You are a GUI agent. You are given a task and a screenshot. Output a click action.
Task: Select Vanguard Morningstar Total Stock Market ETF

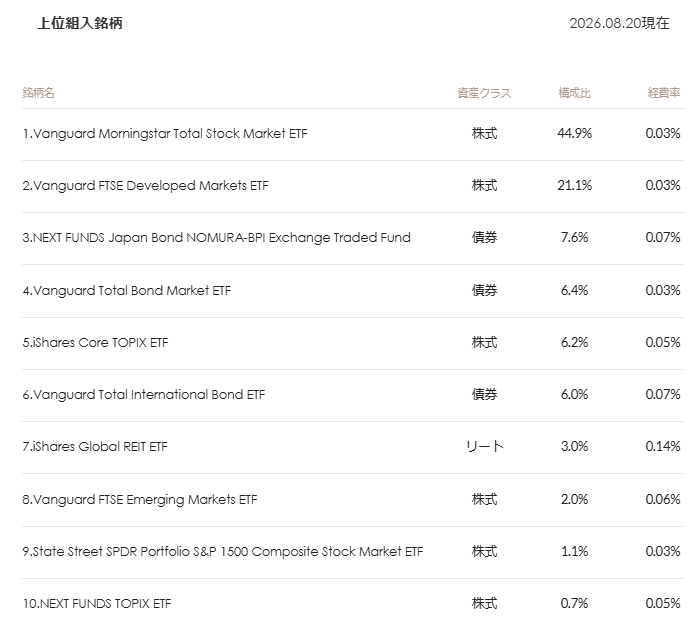coord(165,134)
